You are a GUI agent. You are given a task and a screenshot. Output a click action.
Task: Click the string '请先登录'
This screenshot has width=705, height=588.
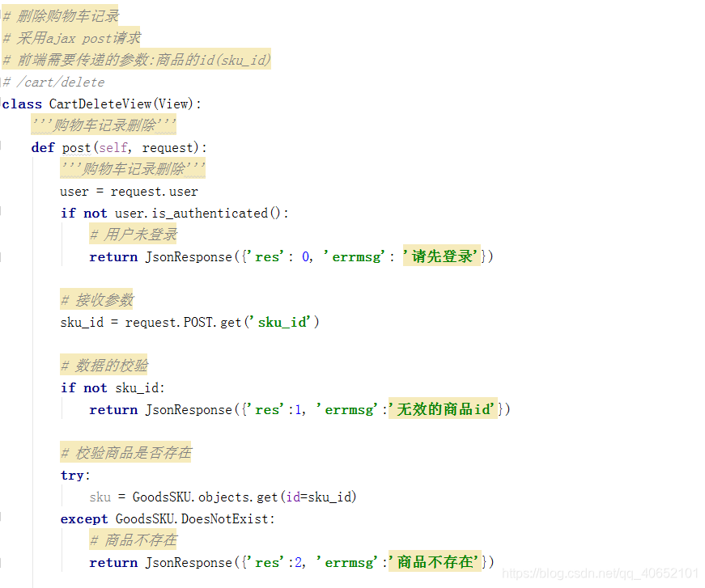point(441,256)
